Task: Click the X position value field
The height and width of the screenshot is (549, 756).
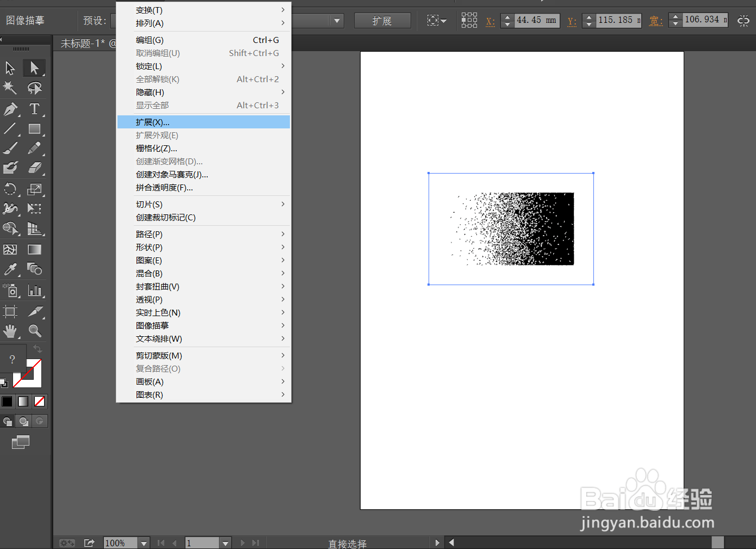Action: point(537,20)
